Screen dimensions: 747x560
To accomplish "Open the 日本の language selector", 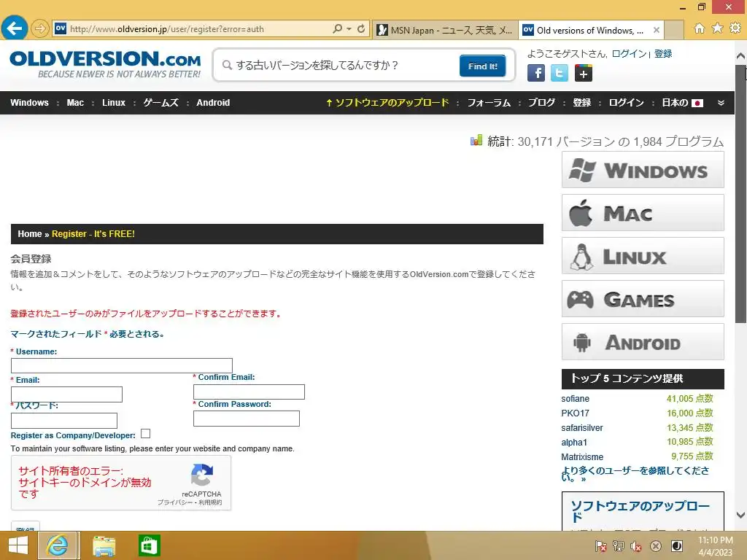I will point(682,102).
